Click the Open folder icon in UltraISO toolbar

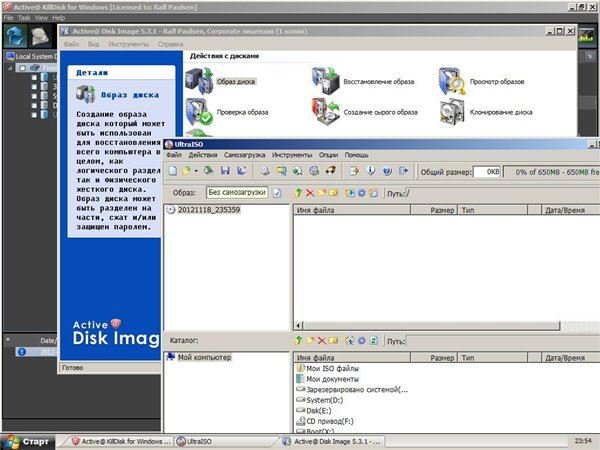pos(187,171)
